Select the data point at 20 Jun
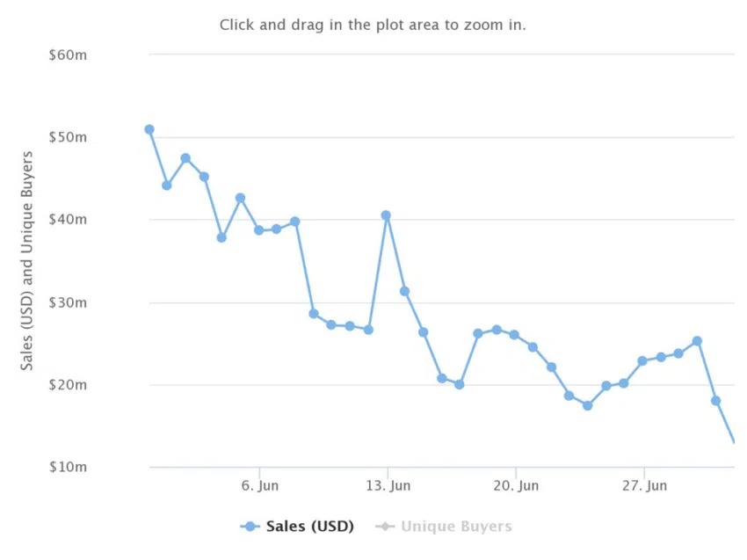 click(x=514, y=335)
